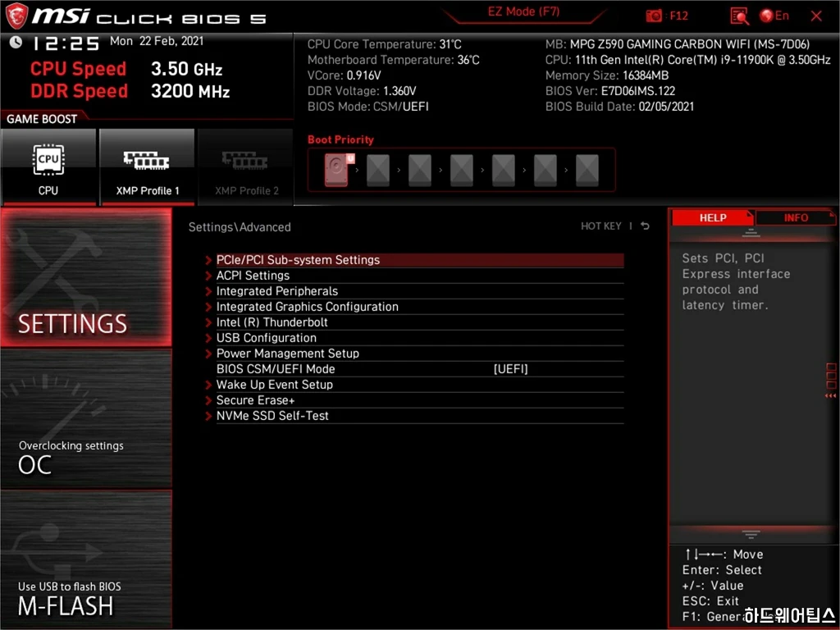Change the [UEFI] mode value
Image resolution: width=840 pixels, height=630 pixels.
pos(510,369)
